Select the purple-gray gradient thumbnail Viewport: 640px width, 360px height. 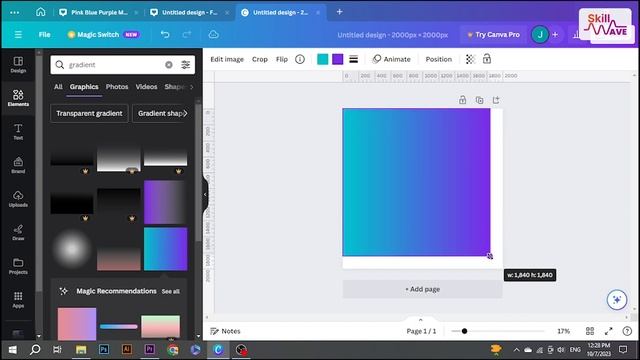coord(165,202)
